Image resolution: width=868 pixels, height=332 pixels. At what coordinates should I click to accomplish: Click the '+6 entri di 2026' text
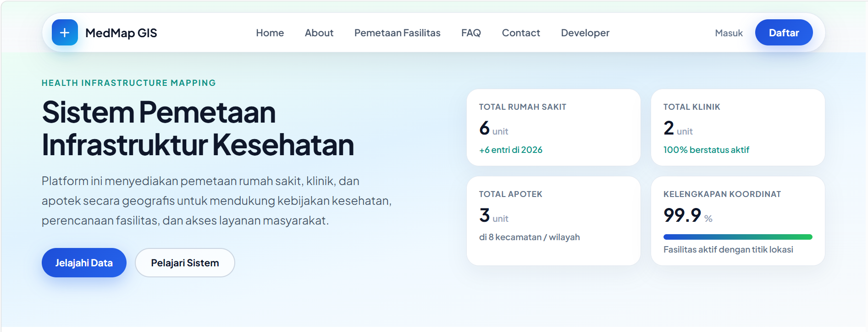(511, 150)
